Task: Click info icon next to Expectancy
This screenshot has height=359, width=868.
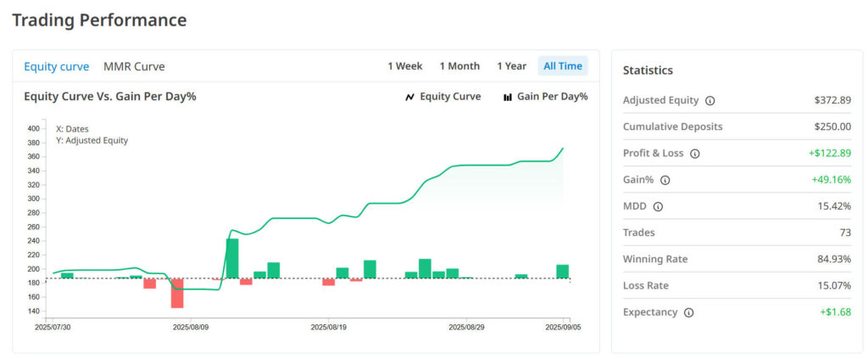Action: click(688, 312)
